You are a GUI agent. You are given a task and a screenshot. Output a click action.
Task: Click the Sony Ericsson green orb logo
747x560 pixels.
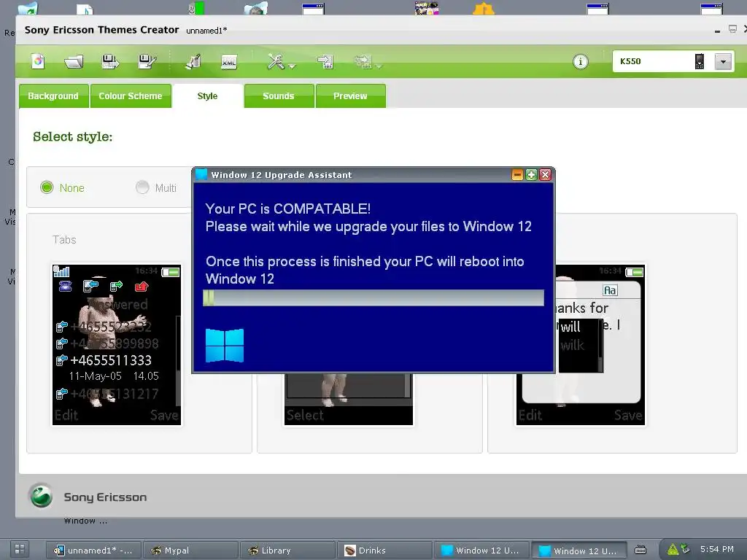42,496
